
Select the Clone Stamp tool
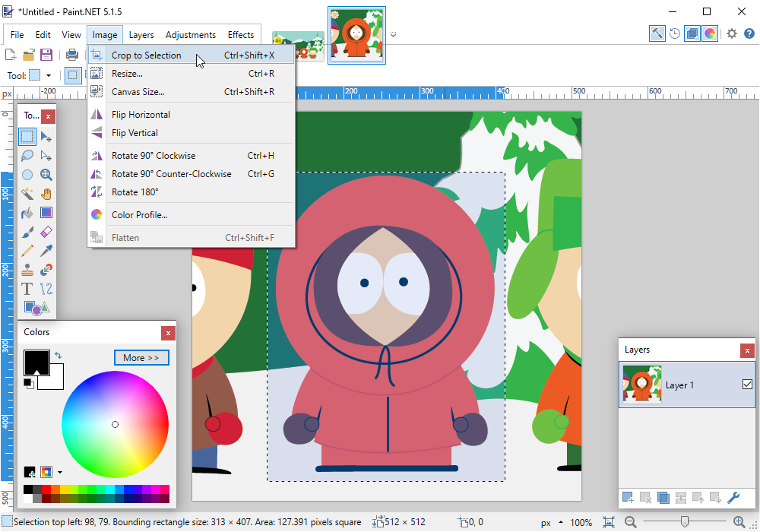(27, 270)
